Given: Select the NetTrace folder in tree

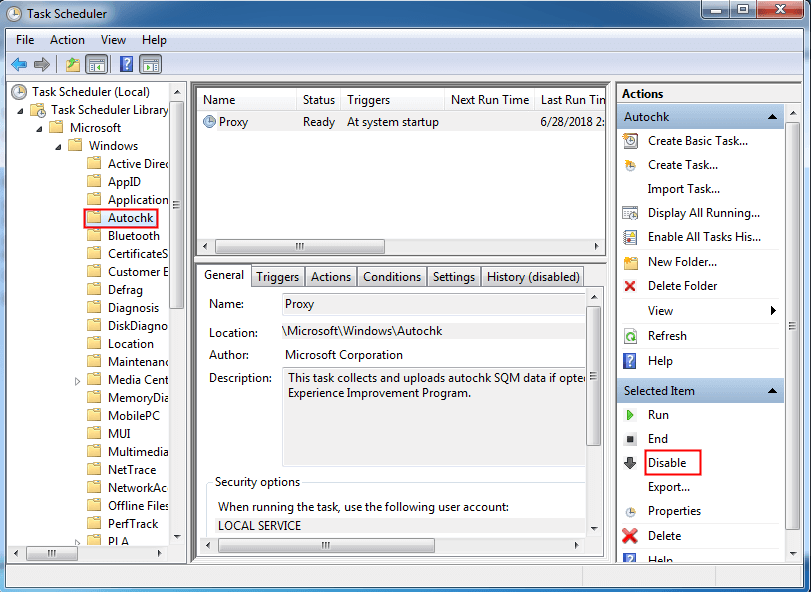Looking at the screenshot, I should point(132,470).
